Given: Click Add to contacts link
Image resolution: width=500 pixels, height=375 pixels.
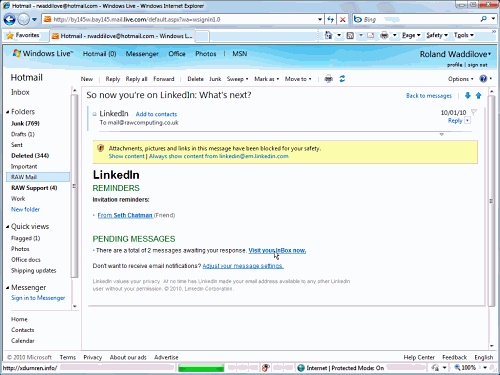Looking at the screenshot, I should point(156,114).
